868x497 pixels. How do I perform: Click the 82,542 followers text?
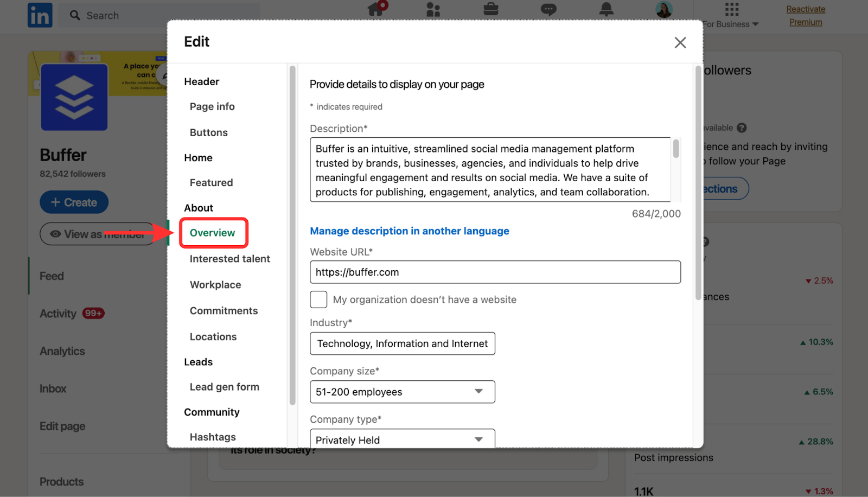coord(73,174)
